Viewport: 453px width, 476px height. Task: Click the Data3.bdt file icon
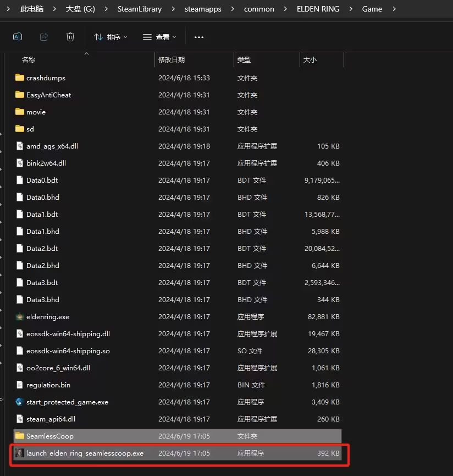tap(20, 282)
